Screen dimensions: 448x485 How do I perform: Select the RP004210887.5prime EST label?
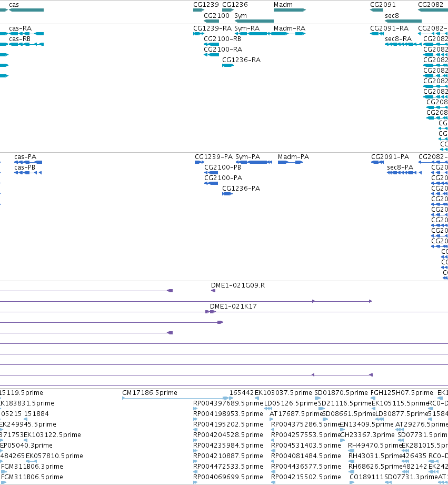point(228,456)
